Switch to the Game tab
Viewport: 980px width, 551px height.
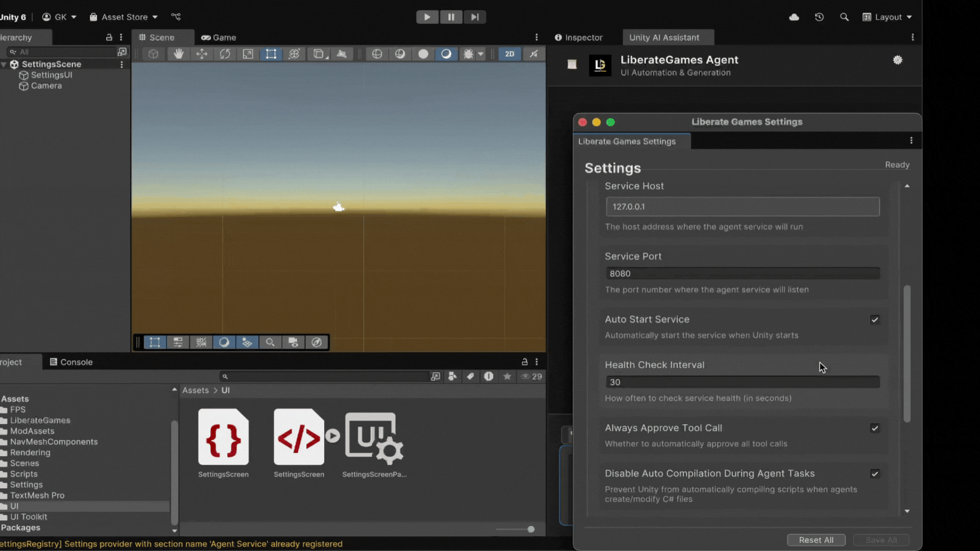(218, 37)
